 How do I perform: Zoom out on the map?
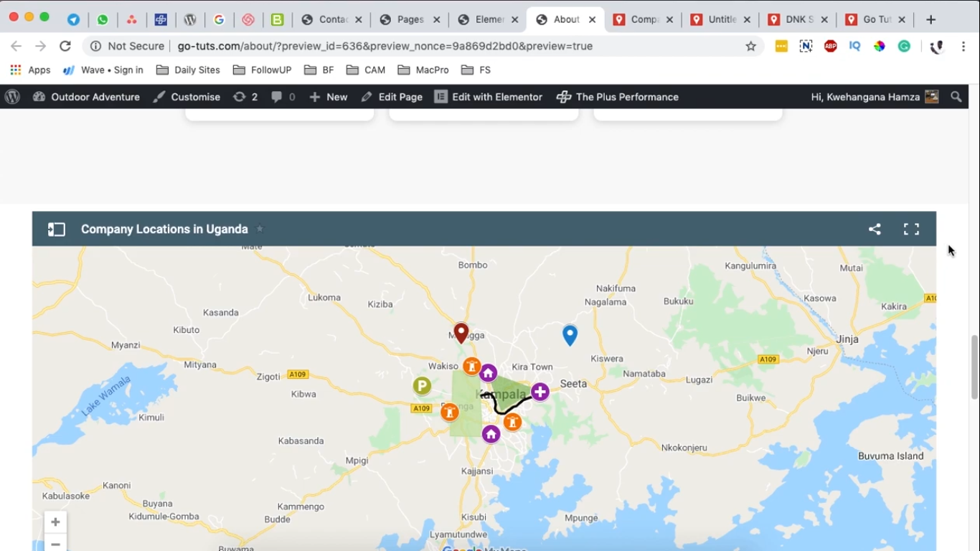55,544
